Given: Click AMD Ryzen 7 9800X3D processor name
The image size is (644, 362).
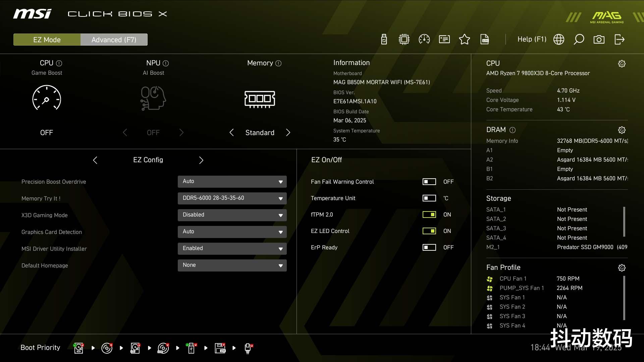Looking at the screenshot, I should click(538, 73).
